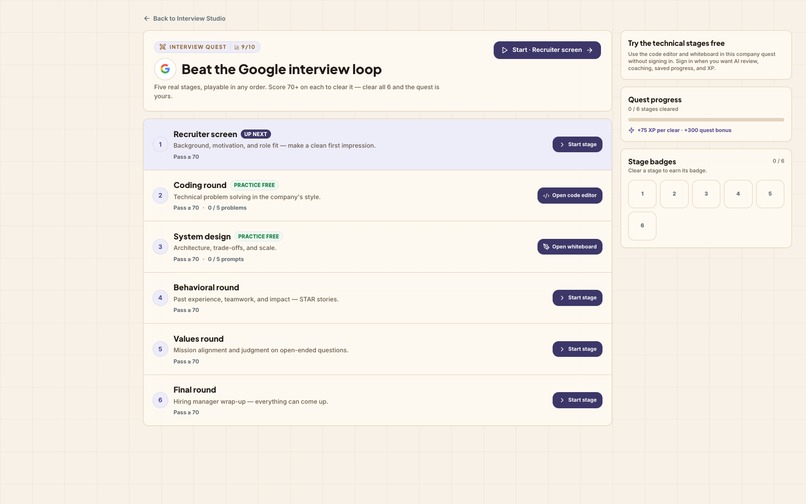Click PRACTICE FREE tag on System design
The width and height of the screenshot is (806, 504).
tap(259, 237)
